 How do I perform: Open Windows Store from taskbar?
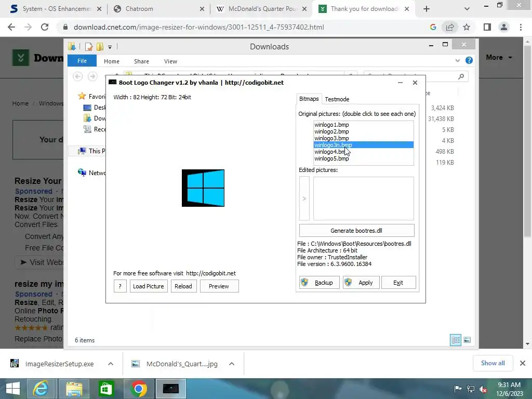[106, 389]
